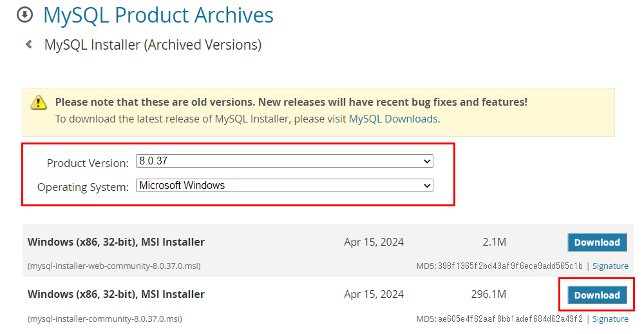Click the back chevron before MySQL Installer
644x334 pixels.
29,44
